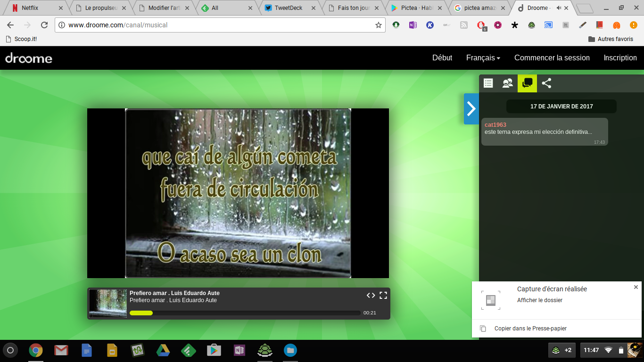Bookmark the page with star icon

tap(378, 25)
